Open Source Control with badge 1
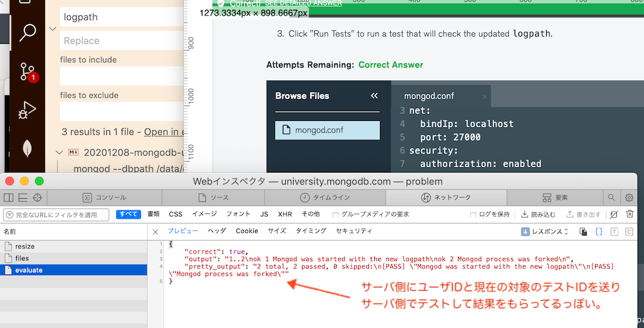The width and height of the screenshot is (644, 328). pos(28,73)
